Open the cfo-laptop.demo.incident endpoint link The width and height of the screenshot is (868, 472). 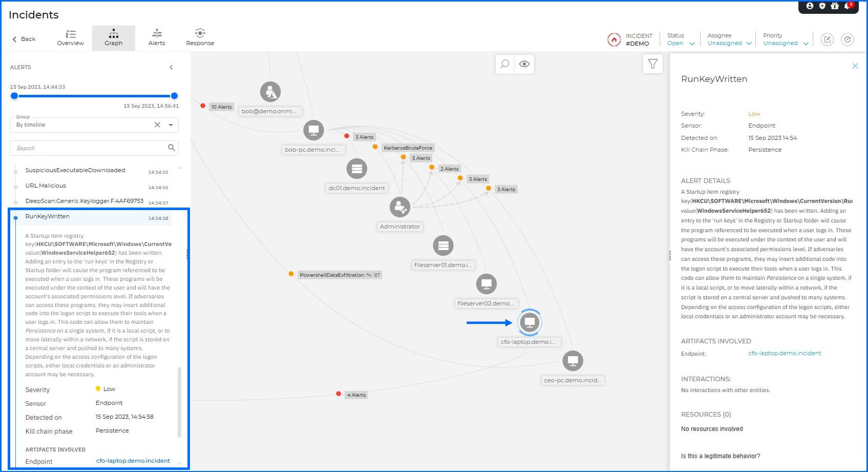(x=785, y=353)
